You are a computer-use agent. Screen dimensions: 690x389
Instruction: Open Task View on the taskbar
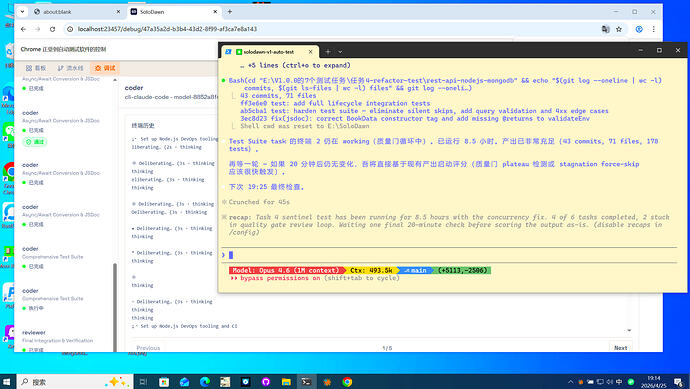pos(143,382)
